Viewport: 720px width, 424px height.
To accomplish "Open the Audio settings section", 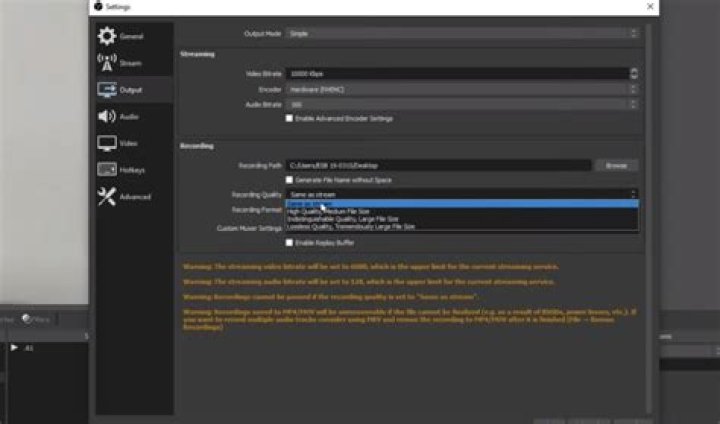I will (x=134, y=117).
